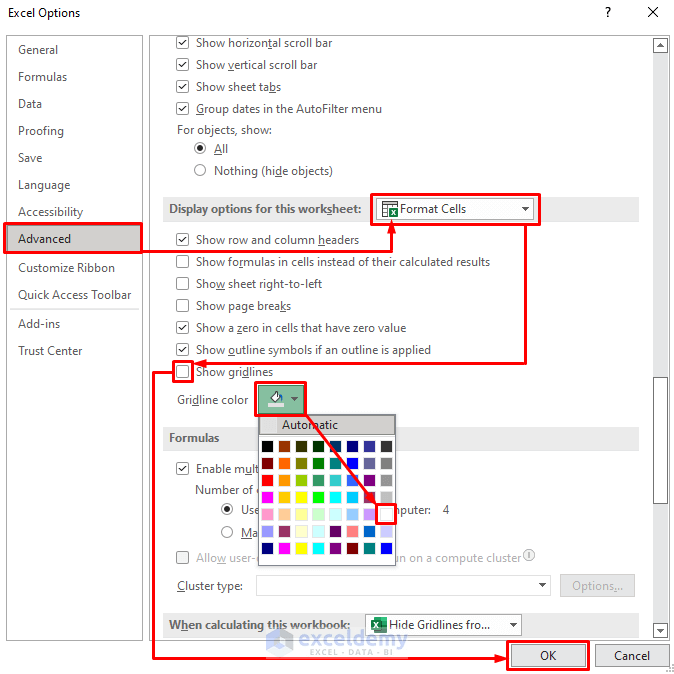Go to the Formulas category in sidebar
This screenshot has width=674, height=674.
(43, 77)
